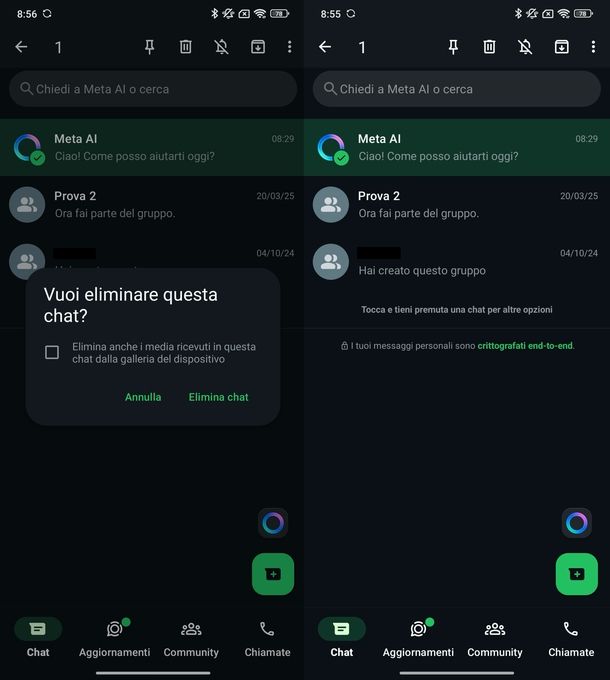
Task: Open Prova 2 group chat, right screenshot
Action: click(x=457, y=205)
